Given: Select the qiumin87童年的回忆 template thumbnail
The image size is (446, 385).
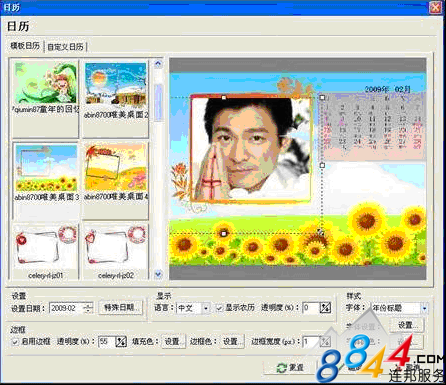Looking at the screenshot, I should click(x=46, y=99).
